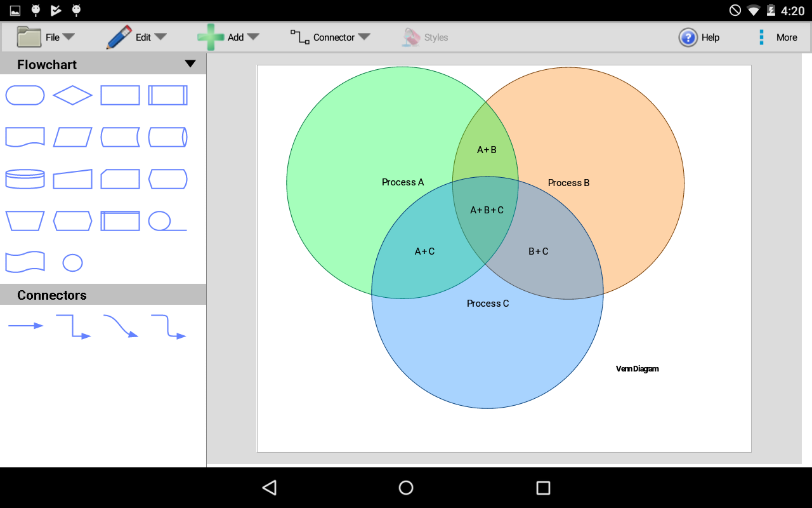Viewport: 812px width, 508px height.
Task: Select the small circle connector shape
Action: [73, 262]
